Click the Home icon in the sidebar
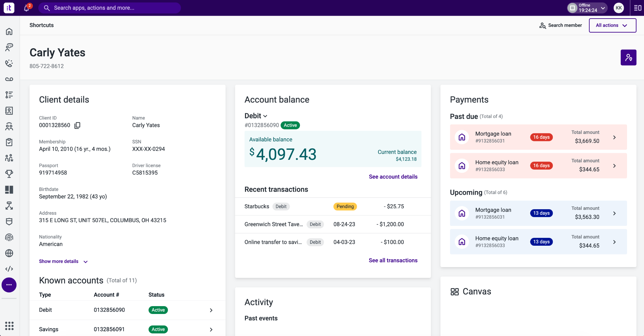Screen dimensions: 644x336 (9, 31)
